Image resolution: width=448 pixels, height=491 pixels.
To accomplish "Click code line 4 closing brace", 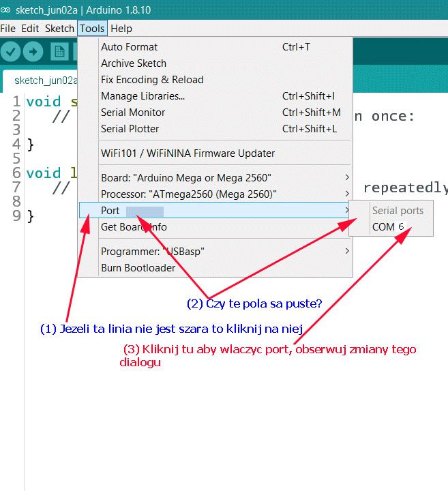I will click(x=31, y=145).
